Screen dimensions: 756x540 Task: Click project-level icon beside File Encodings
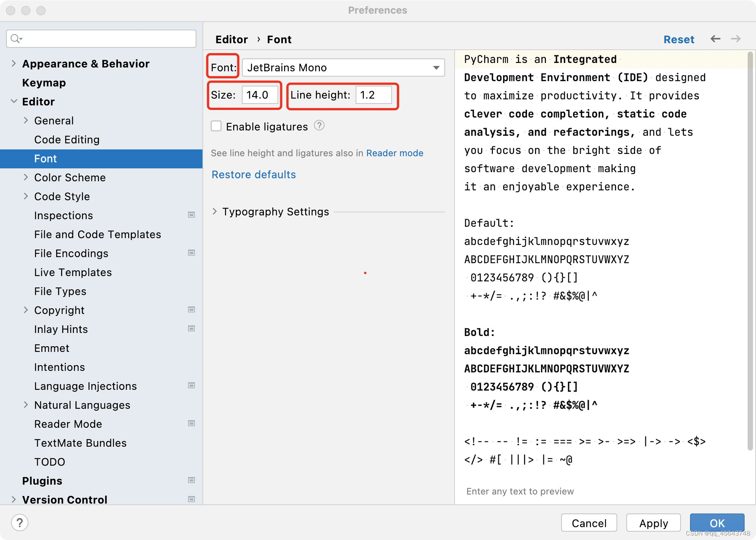[191, 253]
